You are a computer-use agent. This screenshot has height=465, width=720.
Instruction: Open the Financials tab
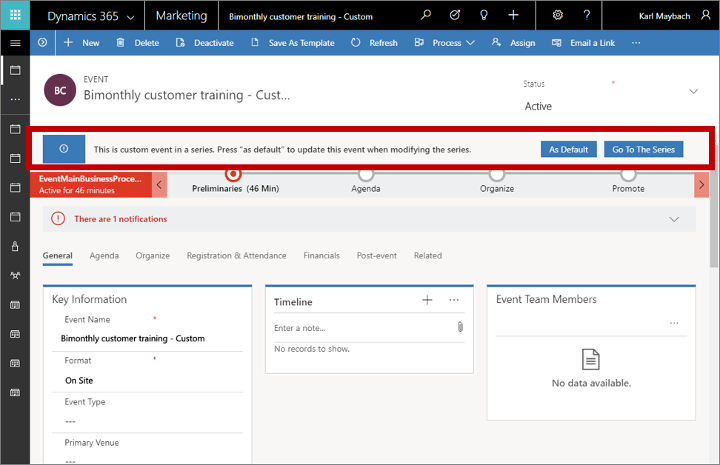click(x=321, y=256)
